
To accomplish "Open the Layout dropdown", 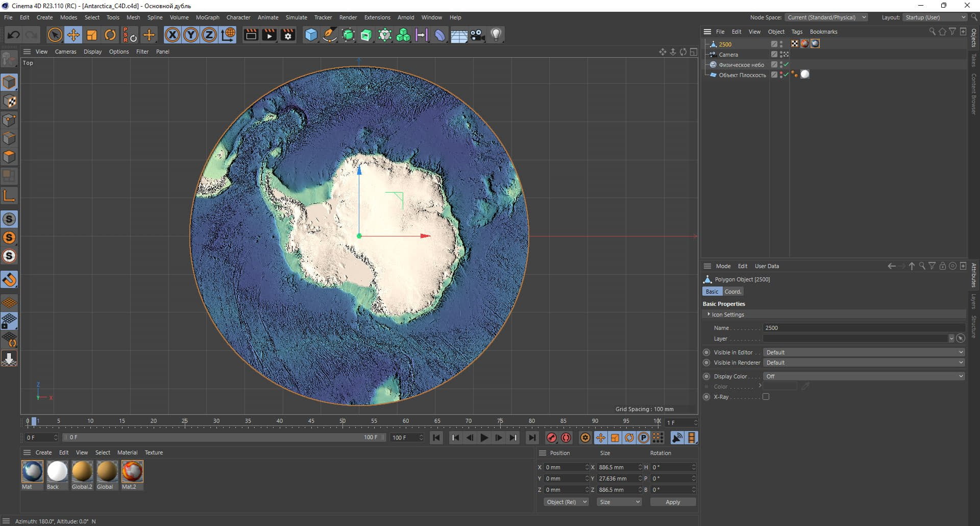I will coord(936,17).
